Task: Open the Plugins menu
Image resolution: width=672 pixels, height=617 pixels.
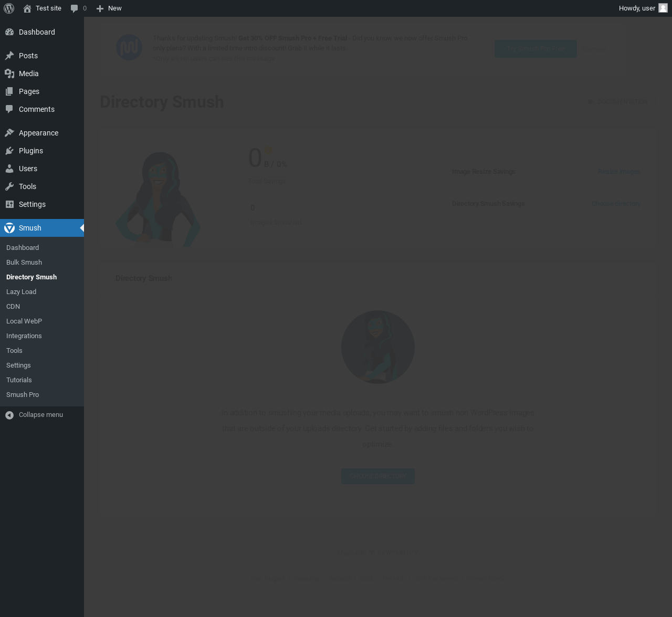Action: tap(42, 151)
